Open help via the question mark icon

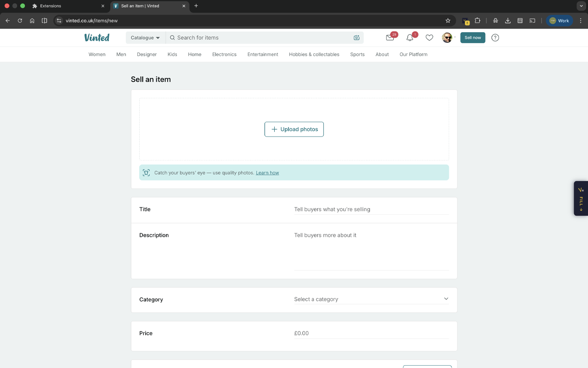495,38
